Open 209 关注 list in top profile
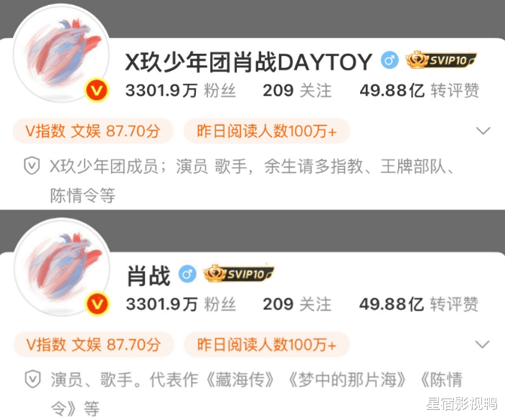 297,90
